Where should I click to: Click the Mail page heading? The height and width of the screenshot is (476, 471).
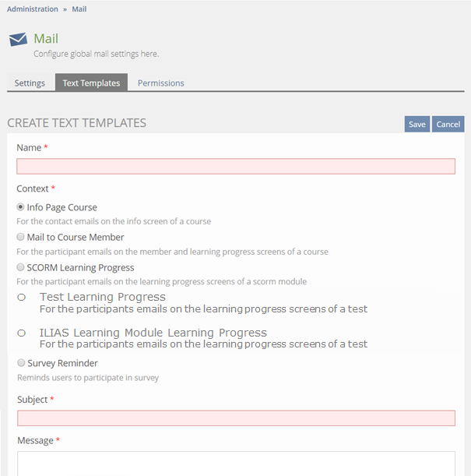point(46,38)
